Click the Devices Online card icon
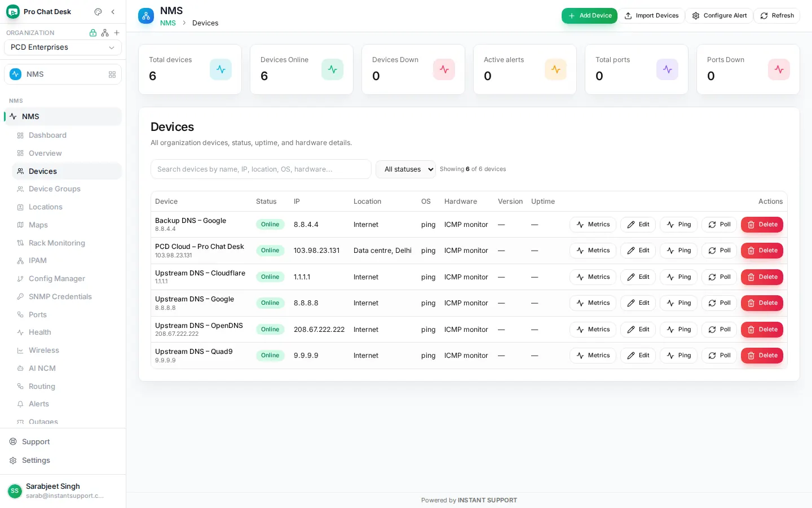The image size is (812, 508). (332, 69)
